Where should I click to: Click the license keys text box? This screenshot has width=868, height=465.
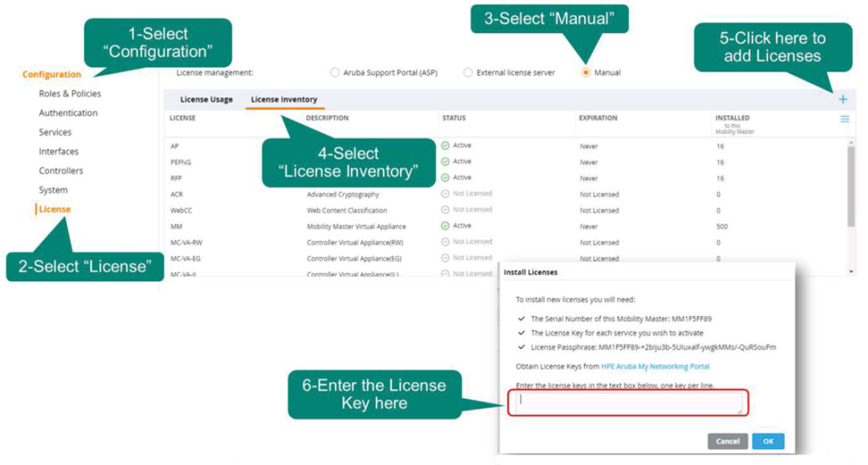coord(627,403)
